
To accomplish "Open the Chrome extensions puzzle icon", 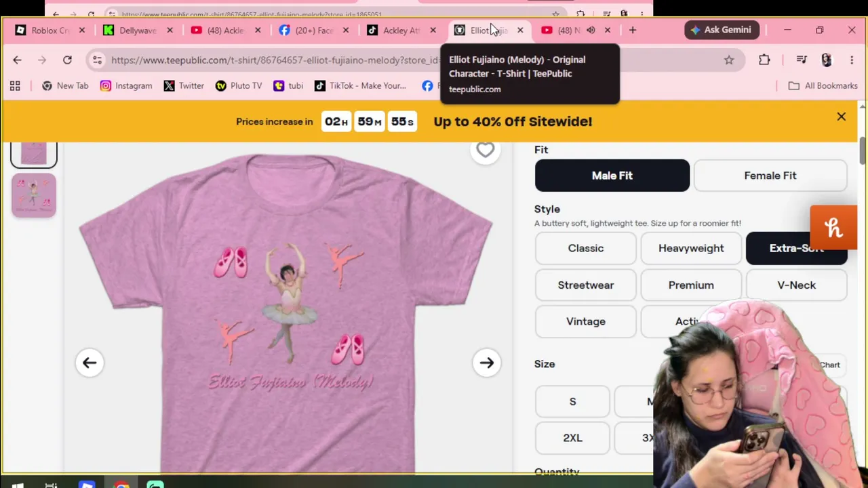I will (x=764, y=60).
